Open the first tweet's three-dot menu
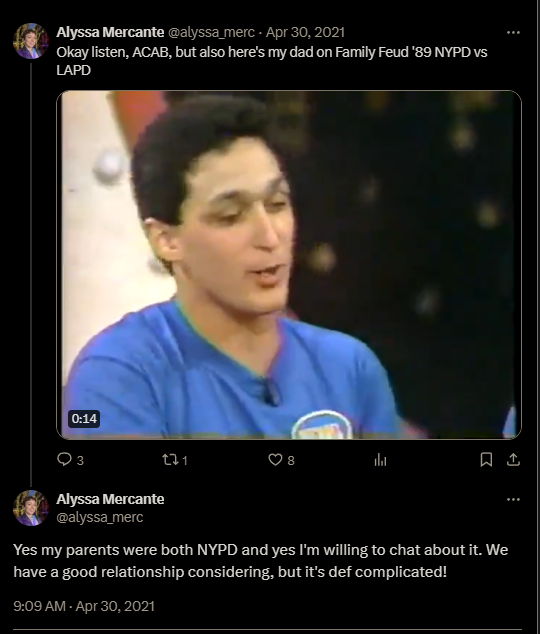This screenshot has height=634, width=540. click(513, 32)
